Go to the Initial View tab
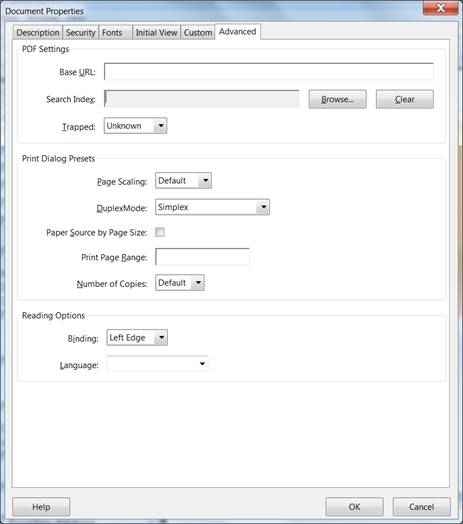 coord(156,32)
